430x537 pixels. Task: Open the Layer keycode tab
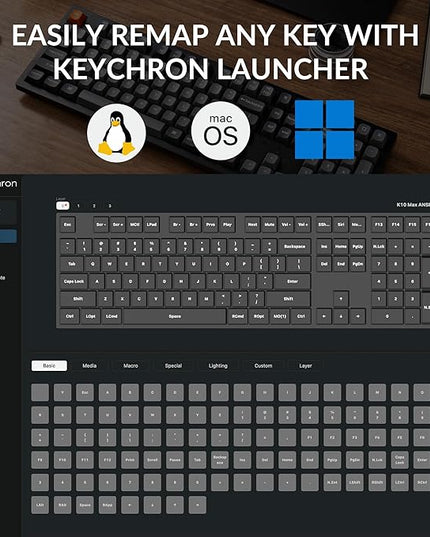(305, 366)
